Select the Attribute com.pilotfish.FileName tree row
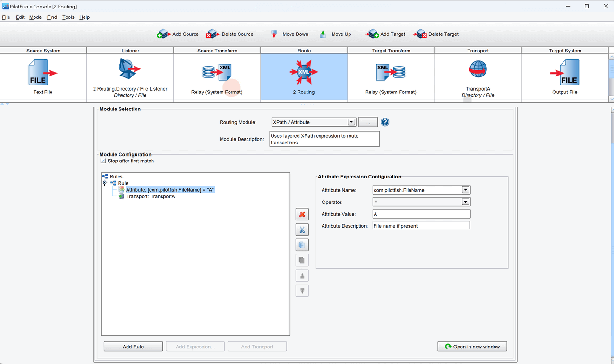This screenshot has height=364, width=614. coord(170,190)
